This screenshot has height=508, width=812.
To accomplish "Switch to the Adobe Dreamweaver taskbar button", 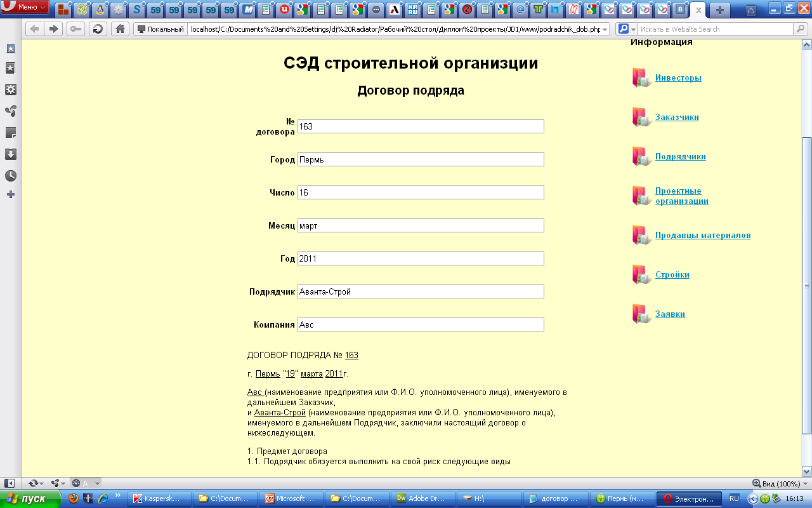I will [422, 498].
